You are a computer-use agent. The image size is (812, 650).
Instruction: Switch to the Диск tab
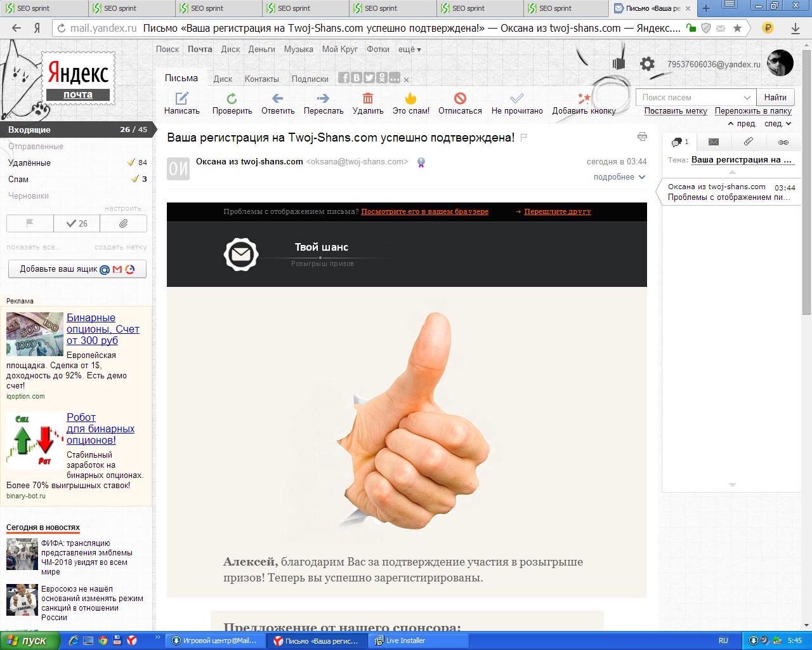[223, 79]
